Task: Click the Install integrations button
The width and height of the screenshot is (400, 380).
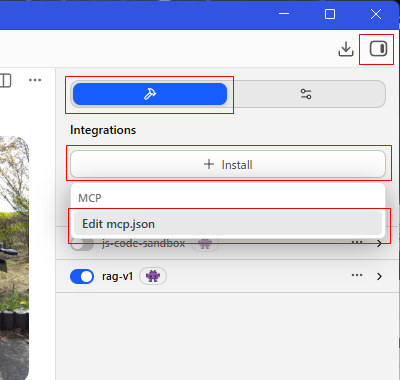Action: 228,164
